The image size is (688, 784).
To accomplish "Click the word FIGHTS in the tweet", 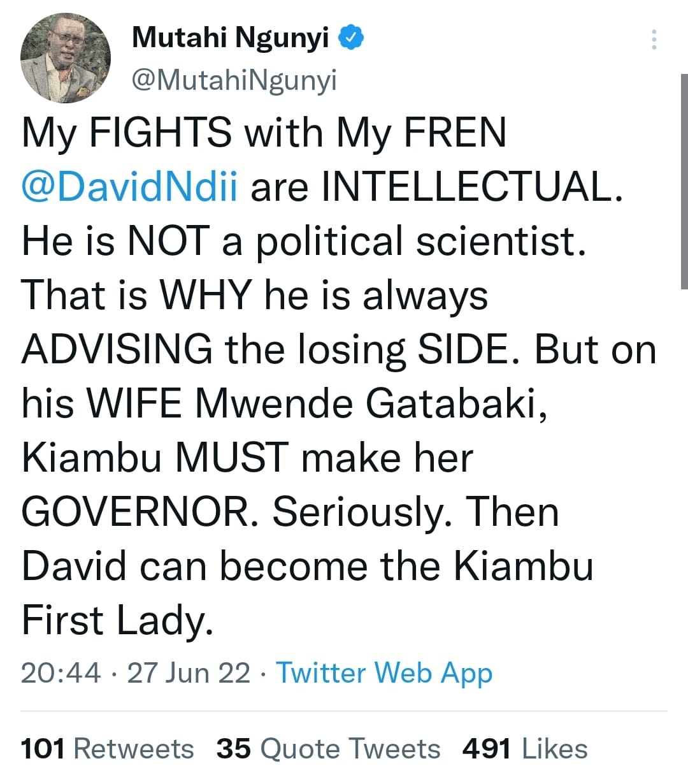I will [160, 133].
